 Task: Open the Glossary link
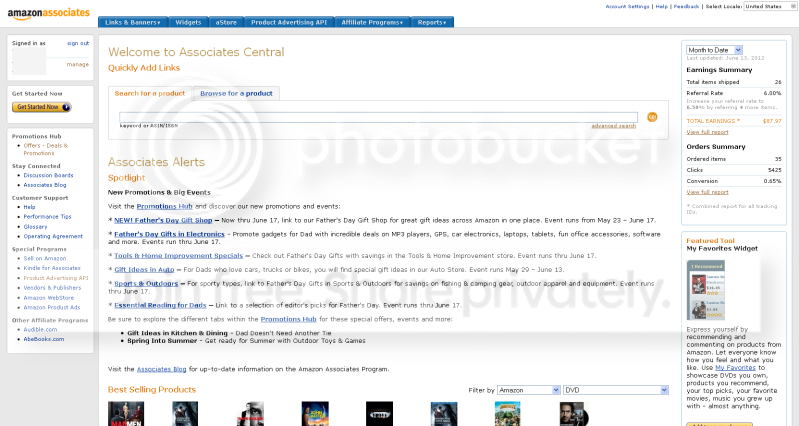[35, 227]
